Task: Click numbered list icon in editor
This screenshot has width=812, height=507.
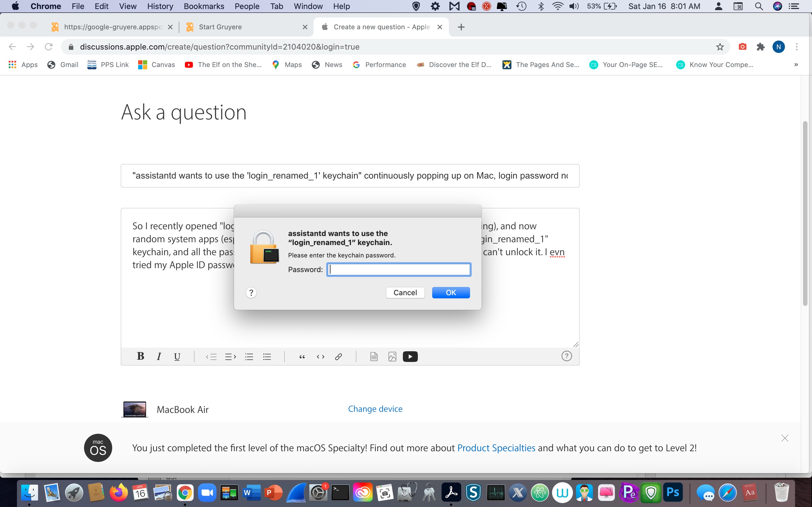Action: pos(249,356)
